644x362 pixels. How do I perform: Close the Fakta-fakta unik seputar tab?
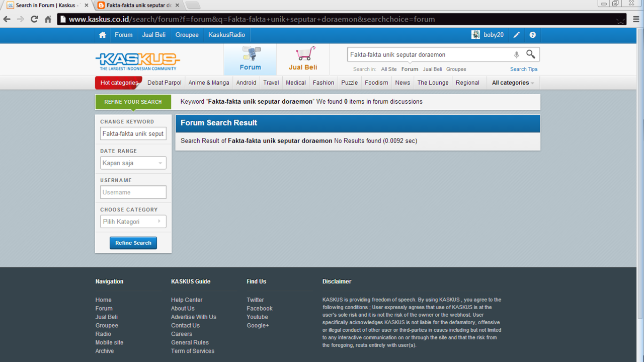177,6
